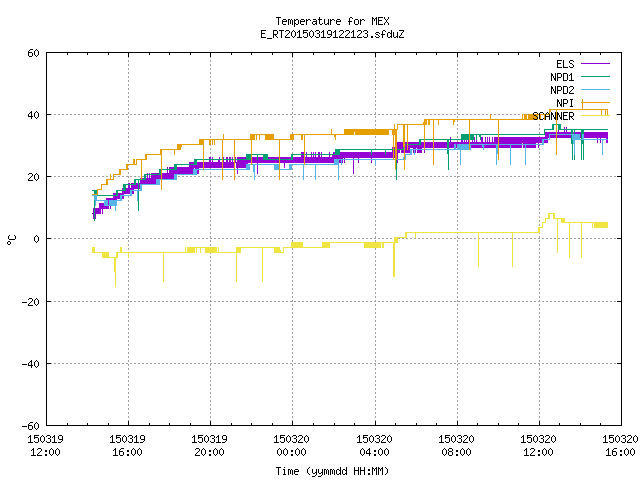Click the °C y-axis unit label

pyautogui.click(x=11, y=240)
